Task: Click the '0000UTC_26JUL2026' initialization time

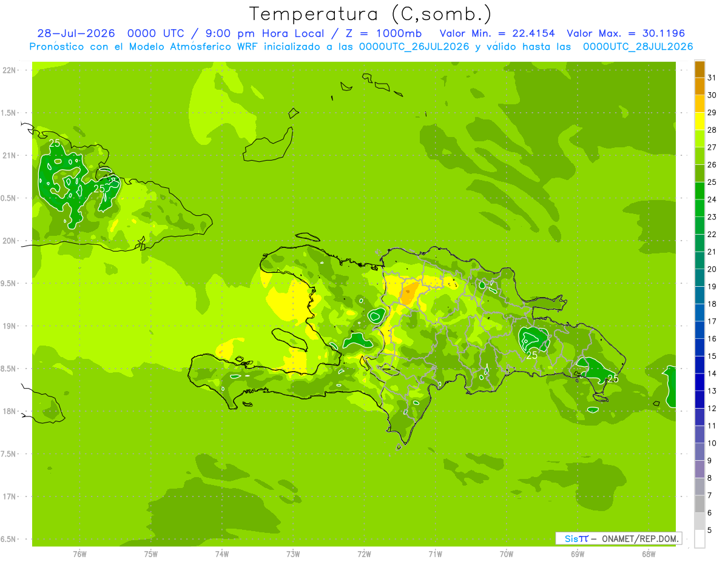Action: click(x=414, y=47)
